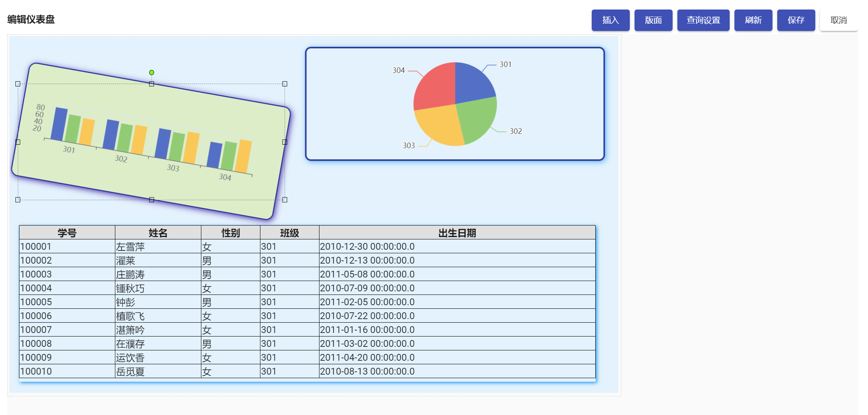Click birth date 2010-08-13 00:00:00.0
The image size is (868, 415).
point(457,371)
